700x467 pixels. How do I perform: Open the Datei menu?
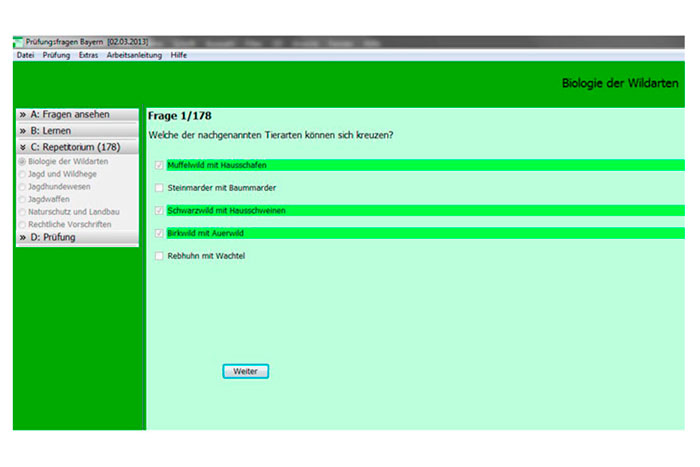(25, 55)
